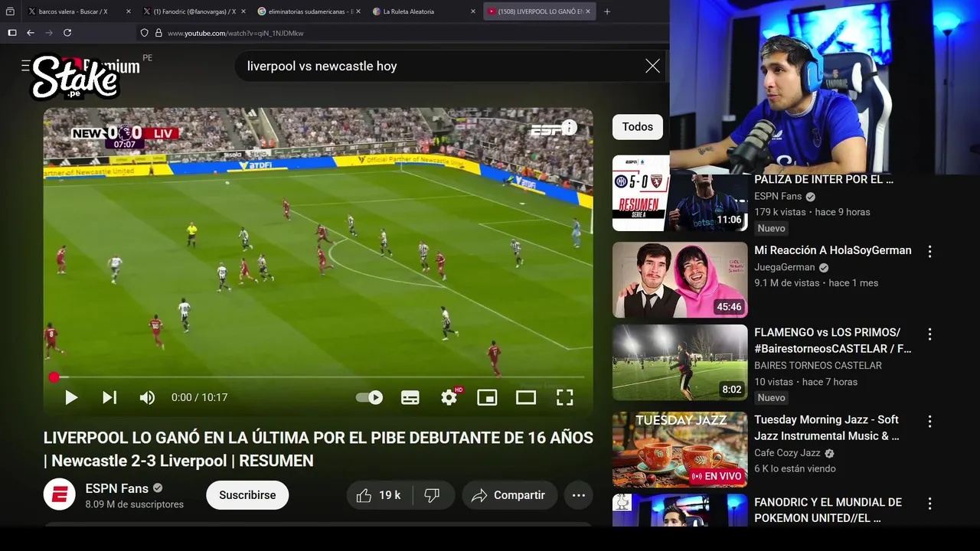Open the ESPN Fans channel name link
980x551 pixels.
point(117,488)
